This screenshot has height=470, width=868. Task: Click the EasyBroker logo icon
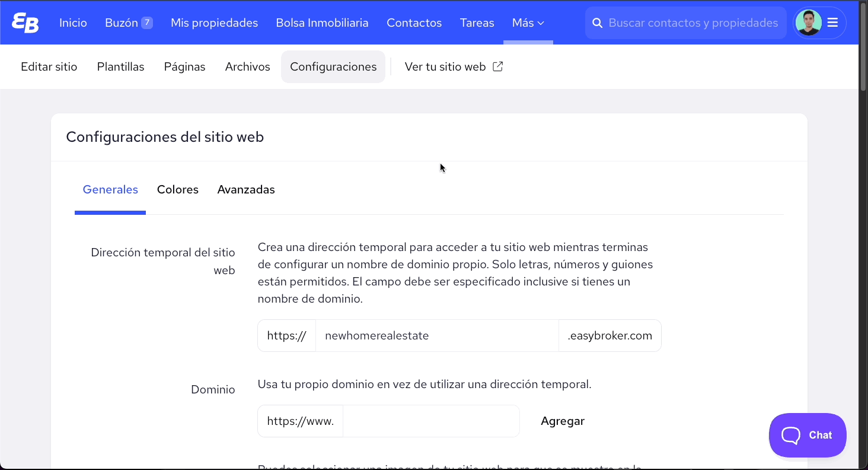coord(25,23)
